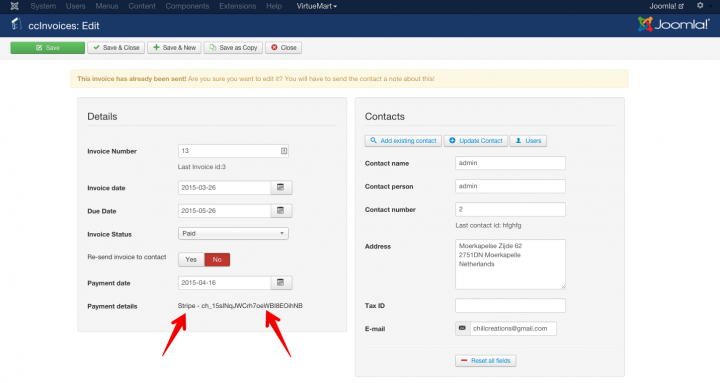Open the Components menu
The height and width of the screenshot is (383, 720).
187,6
